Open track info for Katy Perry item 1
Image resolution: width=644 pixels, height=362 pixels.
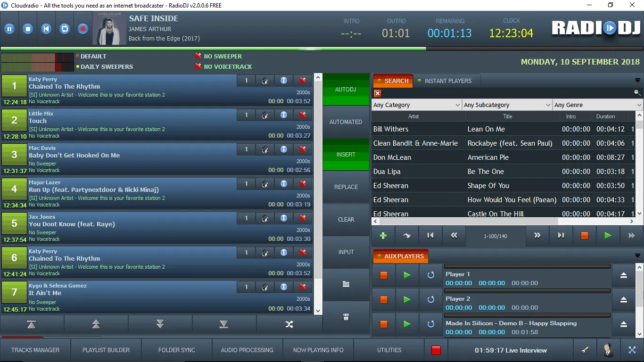(x=283, y=80)
